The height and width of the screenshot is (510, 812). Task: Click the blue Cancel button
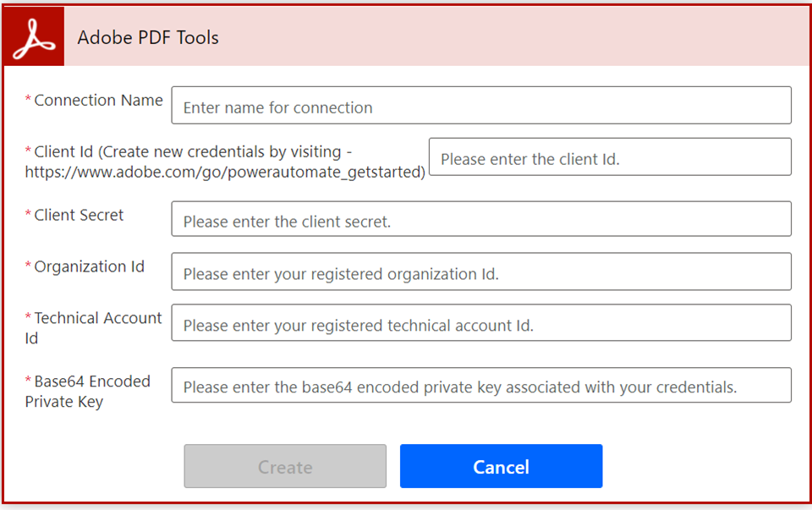501,466
